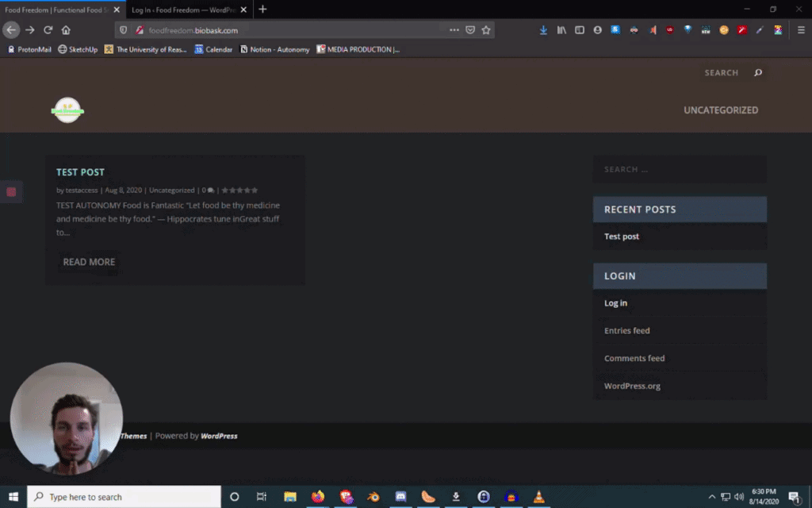Open VLC media player from taskbar
This screenshot has height=508, width=812.
point(539,497)
